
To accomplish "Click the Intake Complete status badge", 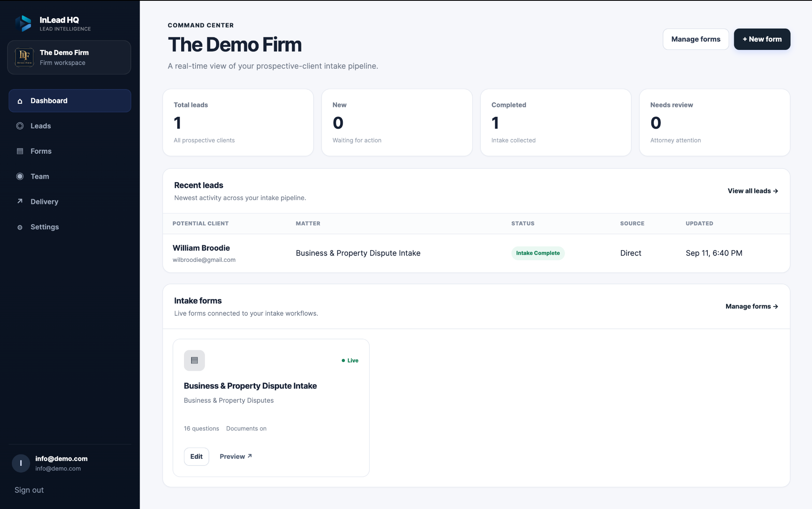I will coord(538,253).
